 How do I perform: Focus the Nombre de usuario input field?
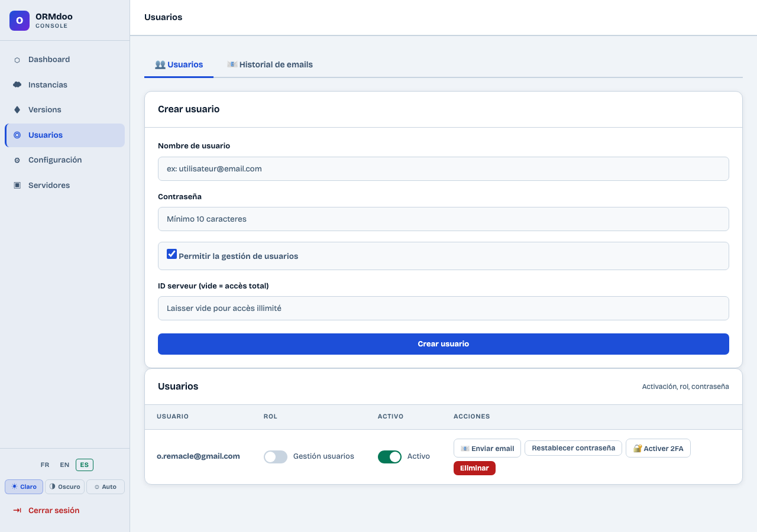[444, 168]
